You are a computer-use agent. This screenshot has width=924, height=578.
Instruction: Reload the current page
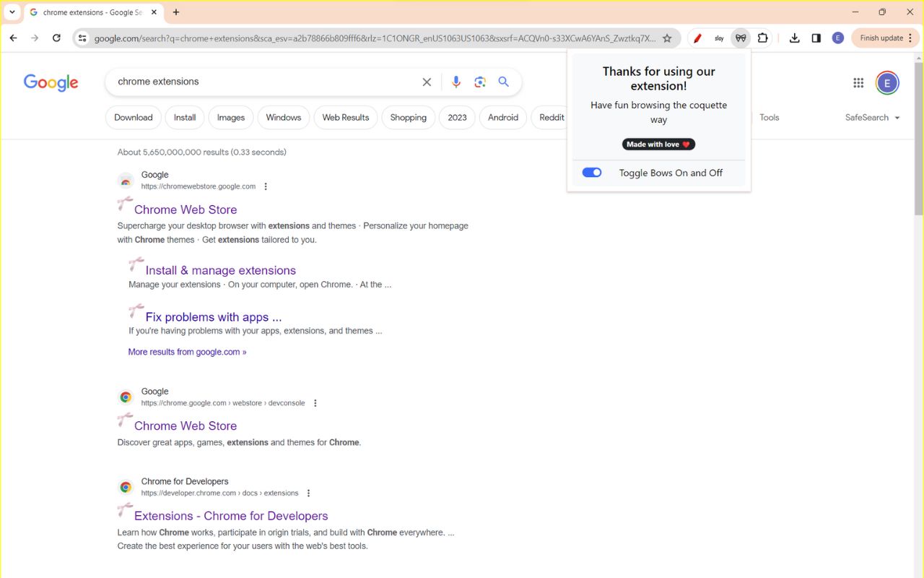[56, 38]
